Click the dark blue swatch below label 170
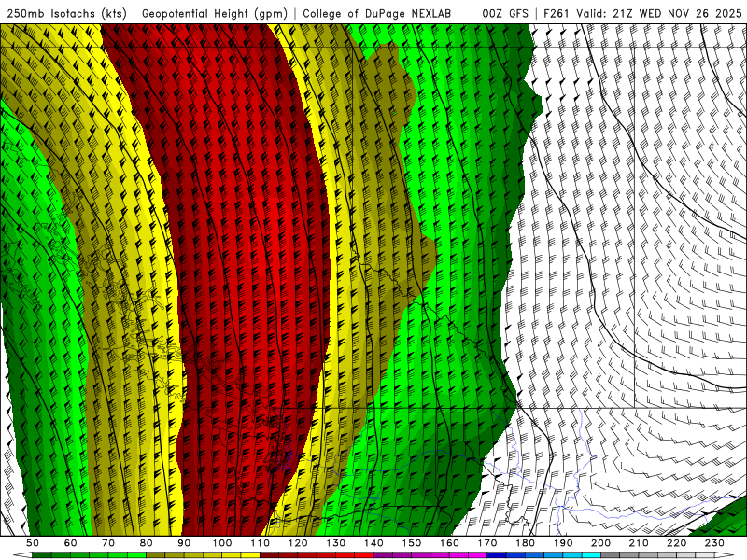 497,555
